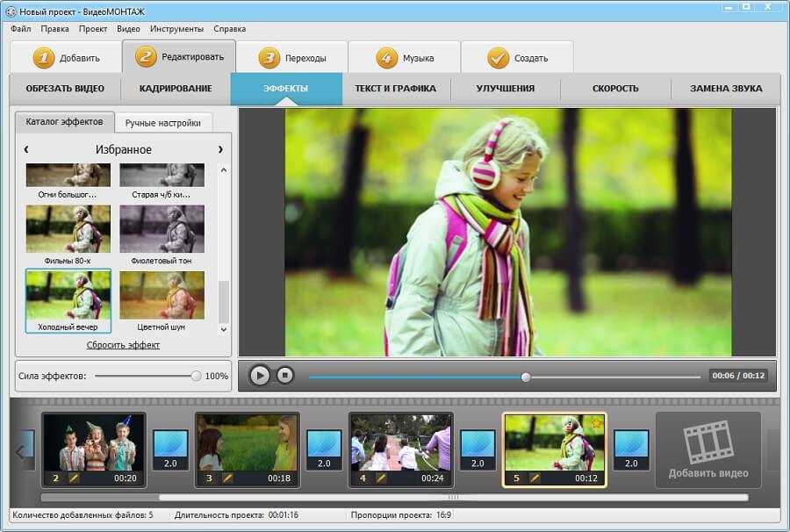The height and width of the screenshot is (532, 790).
Task: Click the star icon on clip 5
Action: (596, 424)
